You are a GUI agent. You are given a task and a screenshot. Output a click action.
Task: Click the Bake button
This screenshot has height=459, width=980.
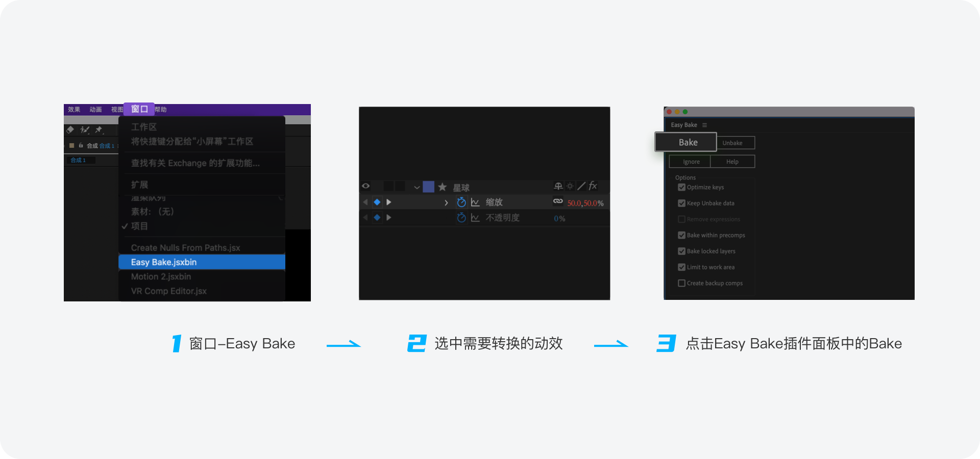pos(685,142)
